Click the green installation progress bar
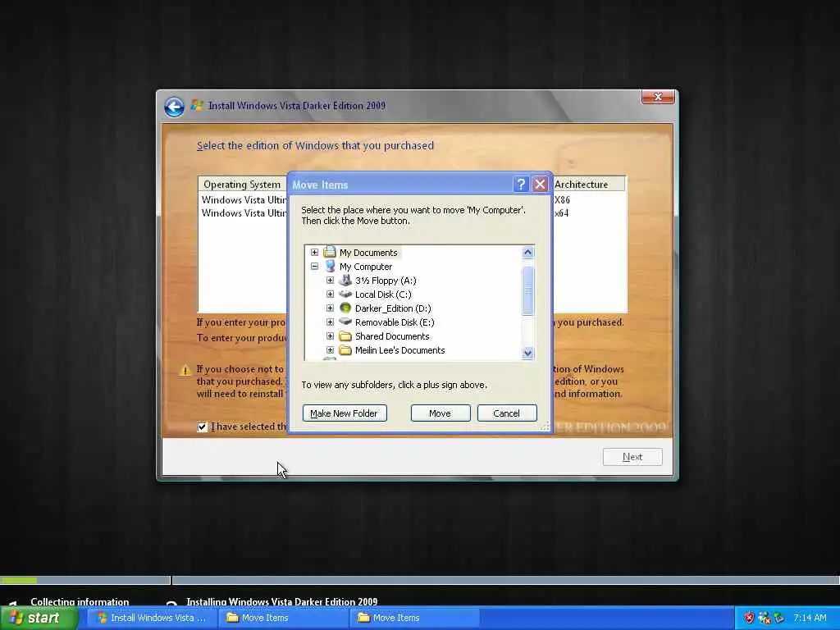Viewport: 840px width, 630px height. pyautogui.click(x=19, y=580)
